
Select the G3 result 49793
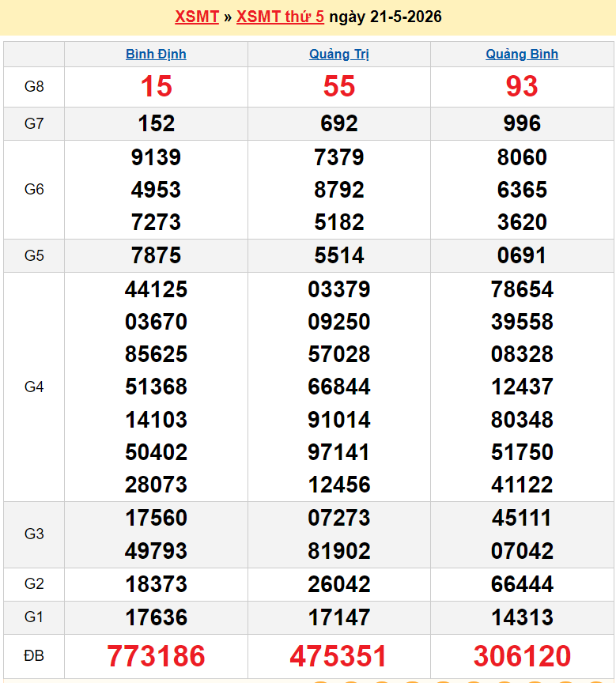click(x=156, y=551)
